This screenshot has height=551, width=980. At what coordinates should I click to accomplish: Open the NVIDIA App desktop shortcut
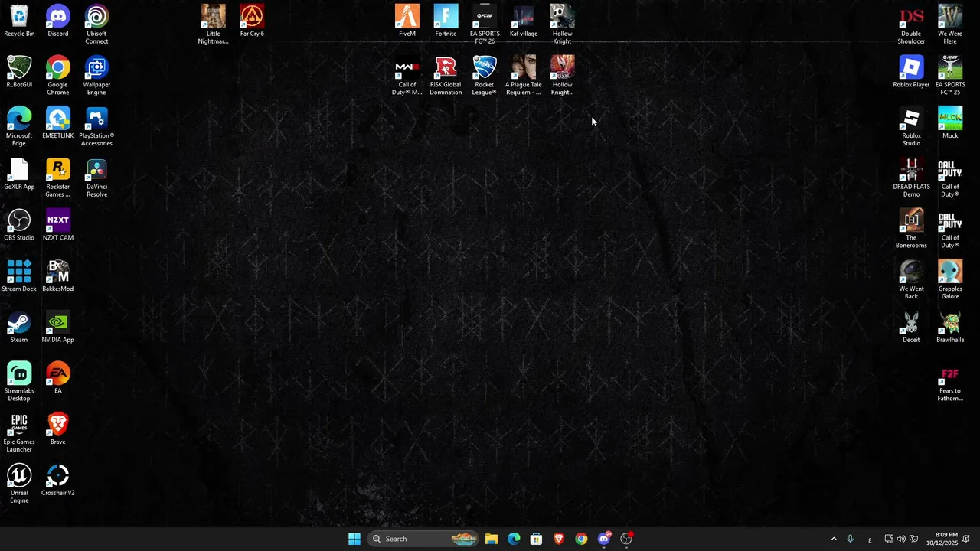tap(58, 328)
